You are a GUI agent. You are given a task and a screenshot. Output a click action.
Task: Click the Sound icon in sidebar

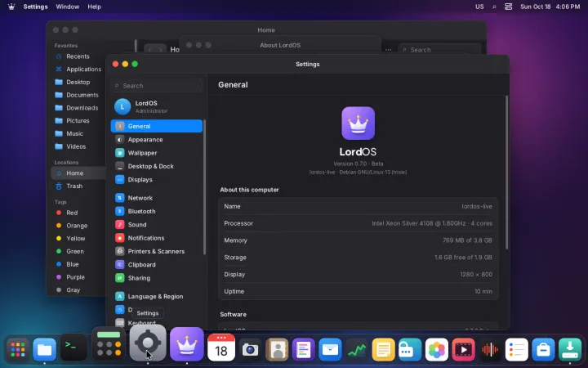(119, 225)
